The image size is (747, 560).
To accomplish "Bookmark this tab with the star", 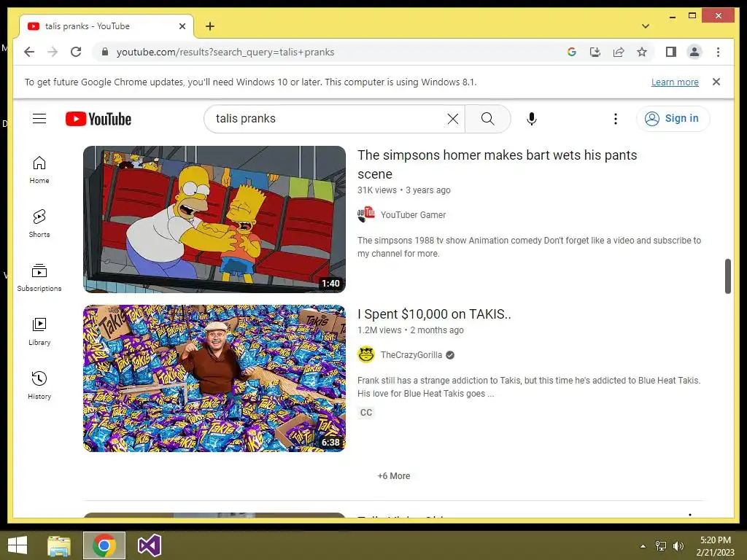I will click(642, 52).
